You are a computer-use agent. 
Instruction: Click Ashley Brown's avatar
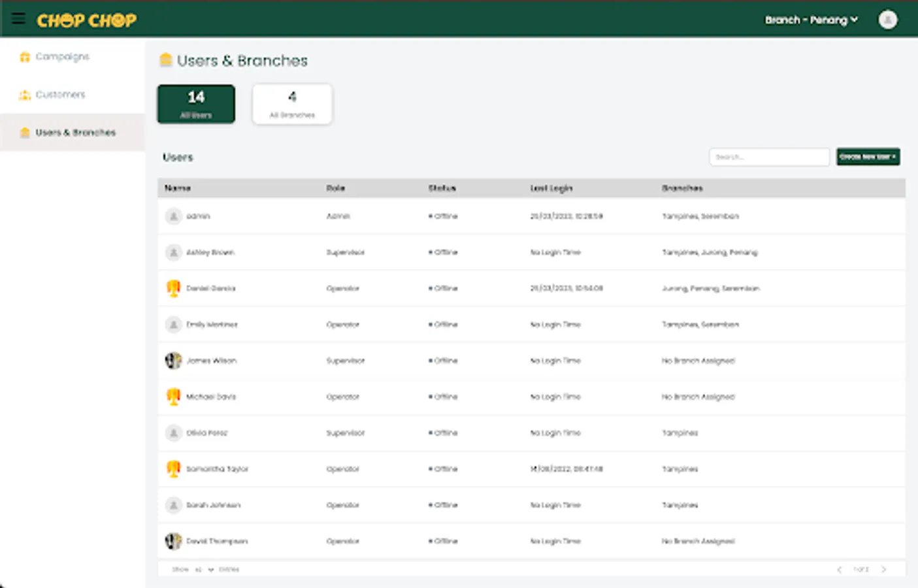(x=173, y=252)
